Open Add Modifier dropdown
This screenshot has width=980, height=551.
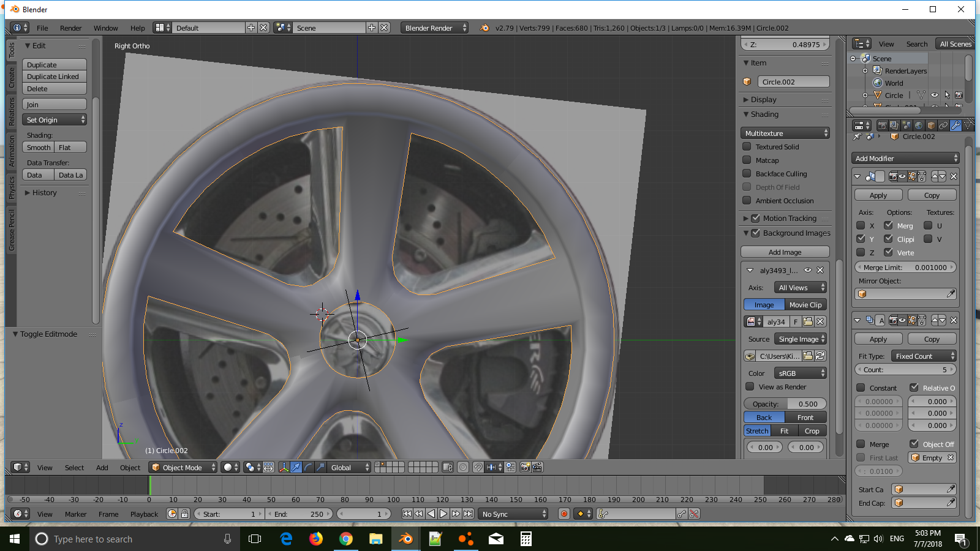pyautogui.click(x=905, y=158)
